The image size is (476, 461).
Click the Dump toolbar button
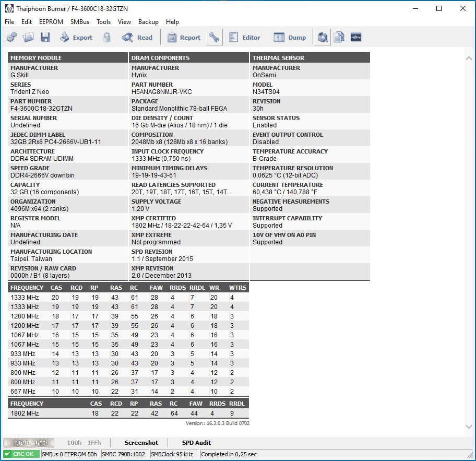[x=290, y=38]
